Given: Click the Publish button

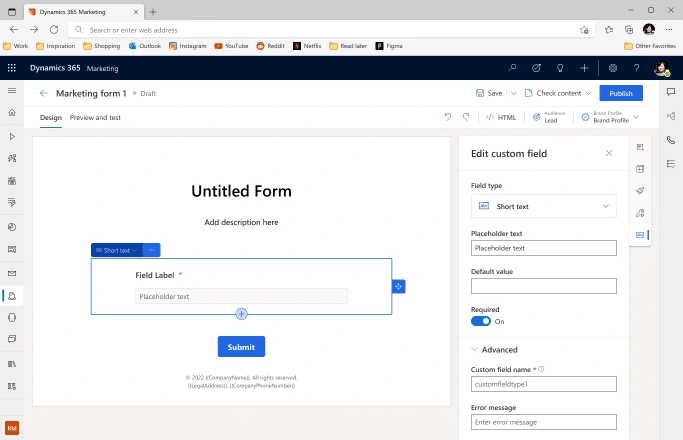Looking at the screenshot, I should (621, 93).
